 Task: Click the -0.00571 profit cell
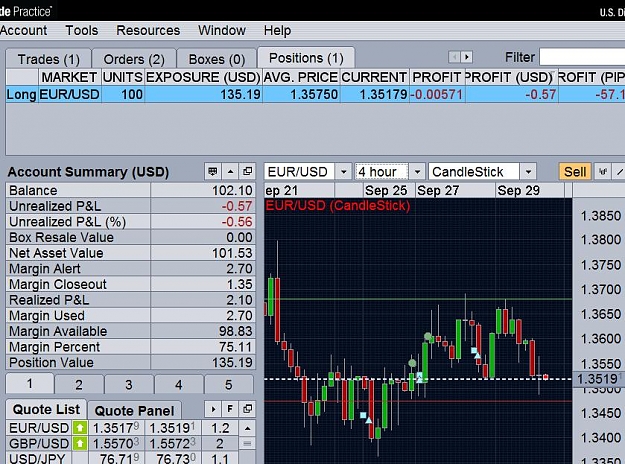click(437, 94)
